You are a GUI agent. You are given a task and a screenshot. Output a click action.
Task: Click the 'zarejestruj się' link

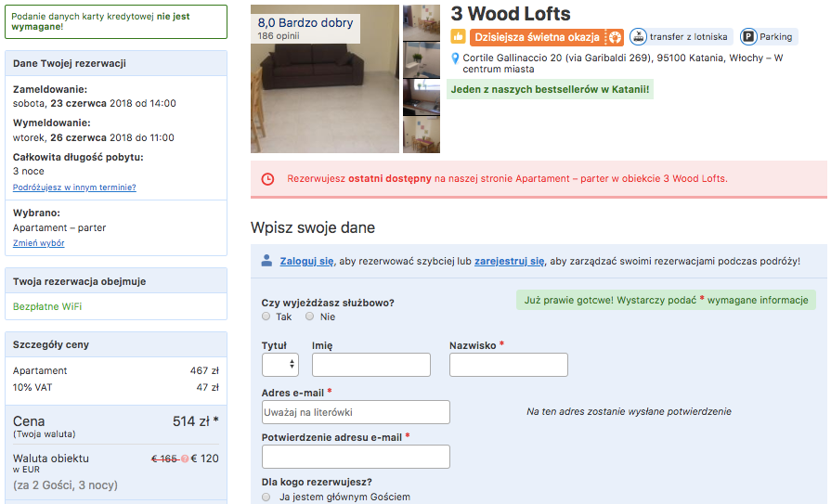pyautogui.click(x=510, y=261)
